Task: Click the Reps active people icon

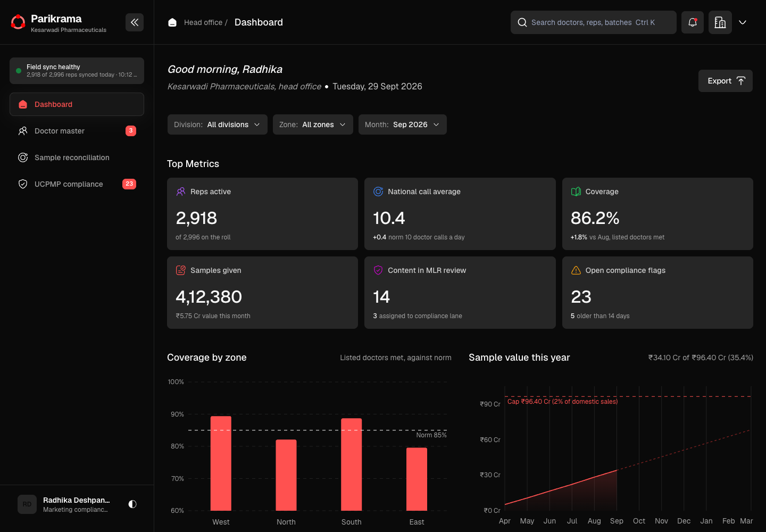Action: [181, 192]
